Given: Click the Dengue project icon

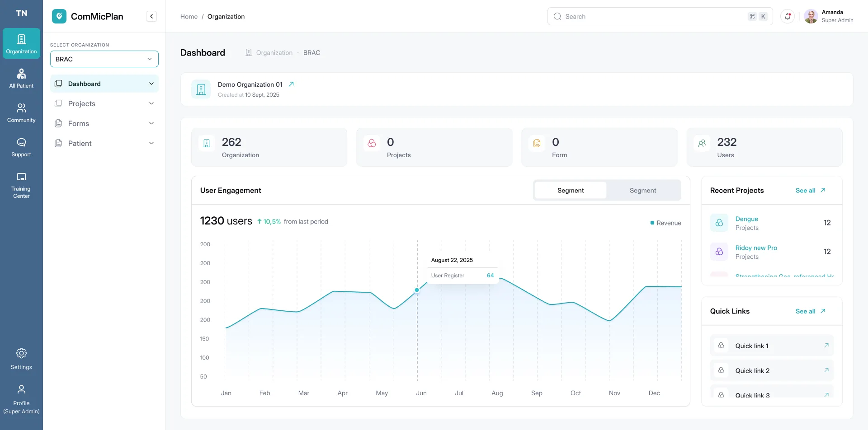Looking at the screenshot, I should click(719, 223).
